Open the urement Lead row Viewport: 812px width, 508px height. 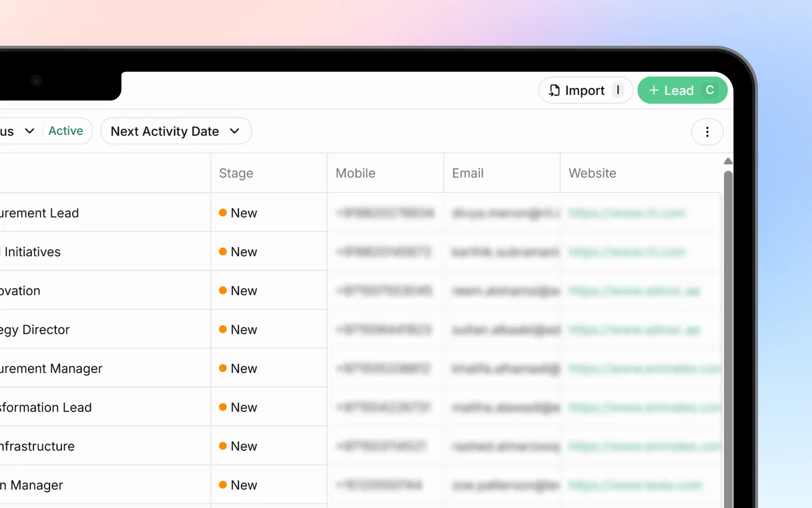(39, 213)
